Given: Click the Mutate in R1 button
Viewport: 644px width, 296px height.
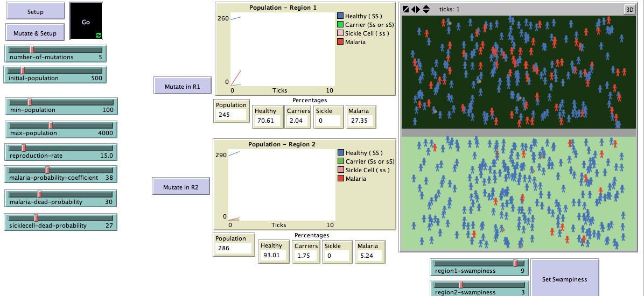Looking at the screenshot, I should pos(182,86).
